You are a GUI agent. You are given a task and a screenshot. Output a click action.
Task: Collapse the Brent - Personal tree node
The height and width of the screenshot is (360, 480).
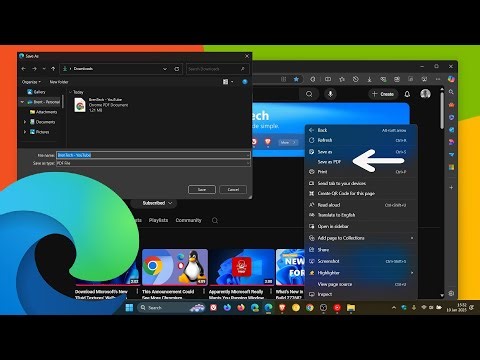click(22, 102)
